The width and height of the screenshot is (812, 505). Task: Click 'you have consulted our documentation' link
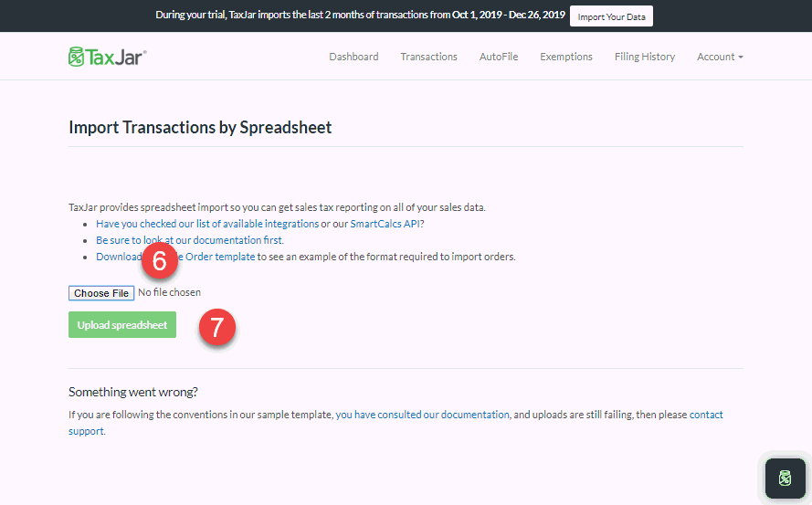tap(422, 415)
